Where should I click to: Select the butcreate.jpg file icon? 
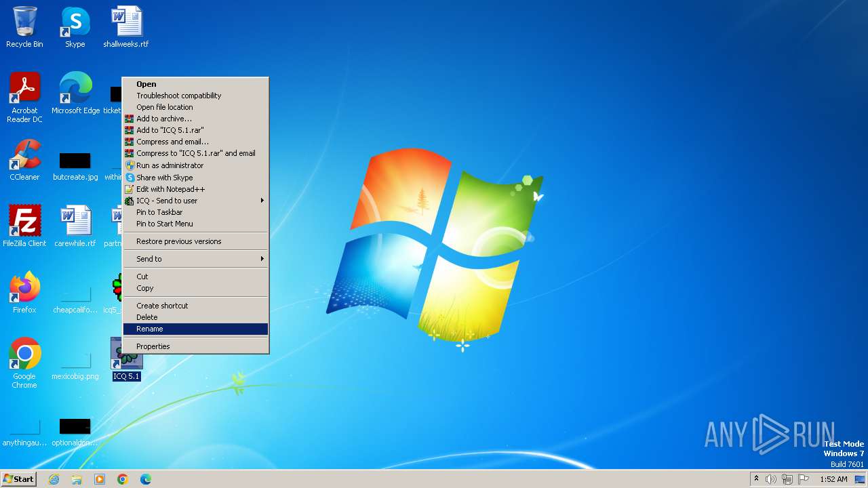[75, 166]
